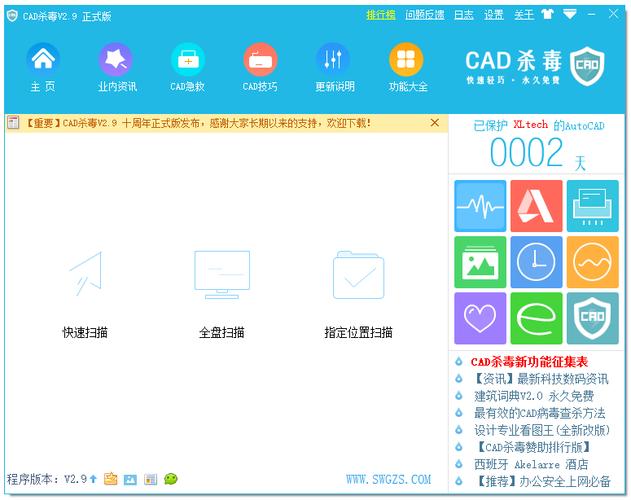
Task: Open 【资讯】最新科技数码资讯 link
Action: (x=540, y=379)
